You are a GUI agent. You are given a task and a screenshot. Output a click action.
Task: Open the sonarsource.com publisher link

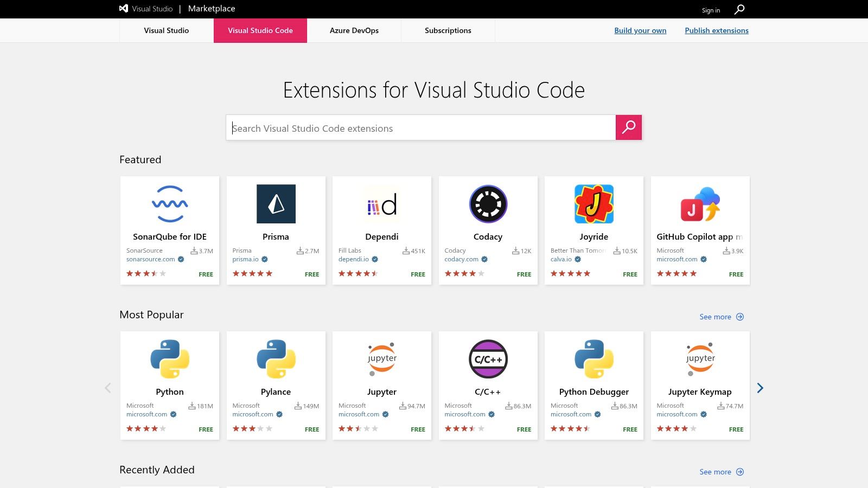tap(151, 259)
